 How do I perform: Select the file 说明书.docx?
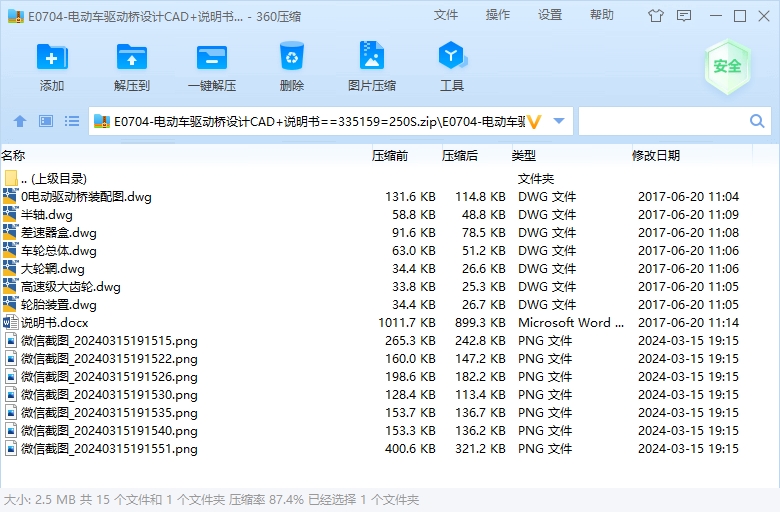click(x=55, y=322)
